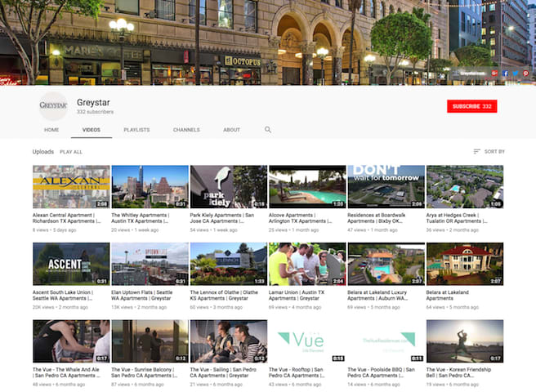The height and width of the screenshot is (392, 536).
Task: Go to the Channels tab
Action: tap(186, 130)
